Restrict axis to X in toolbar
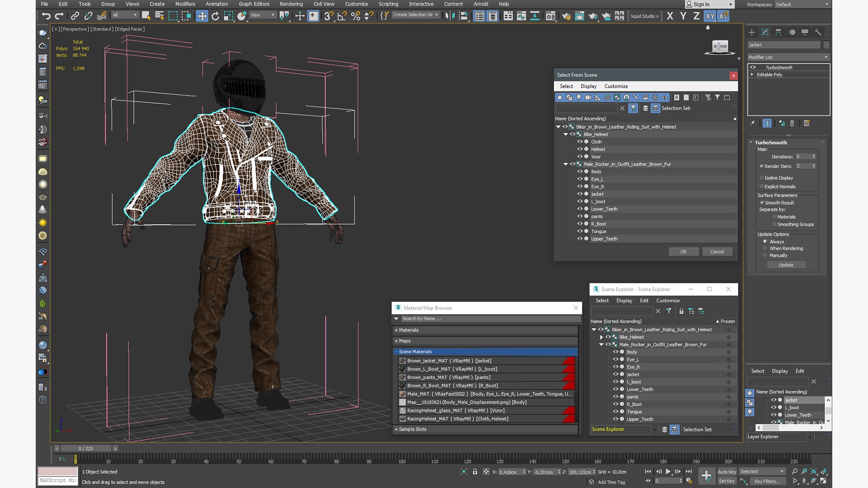The height and width of the screenshot is (488, 868). (670, 16)
